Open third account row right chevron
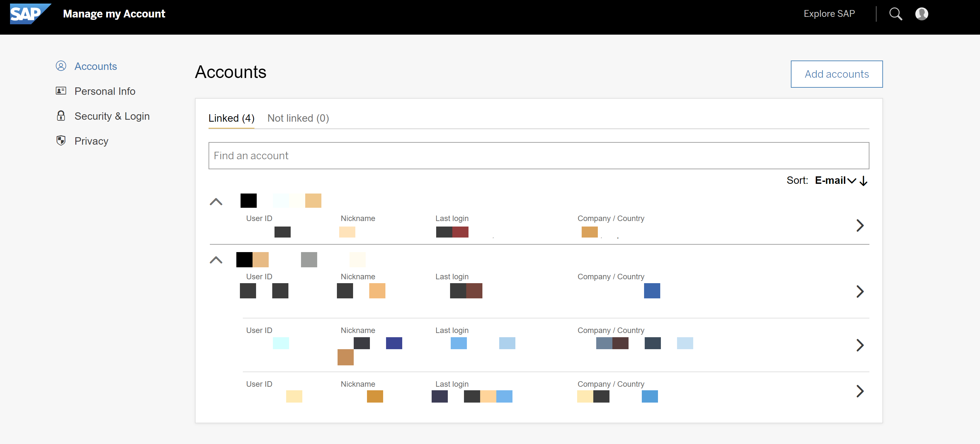 click(861, 345)
